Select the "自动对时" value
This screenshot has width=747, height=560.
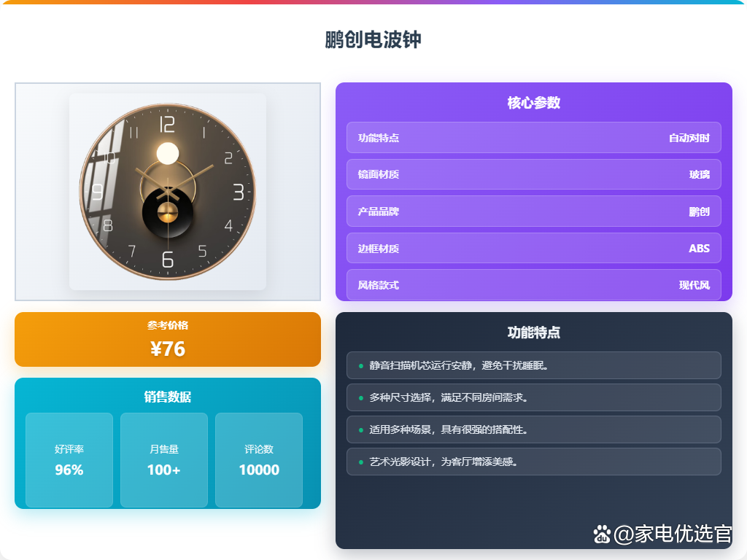pyautogui.click(x=689, y=138)
